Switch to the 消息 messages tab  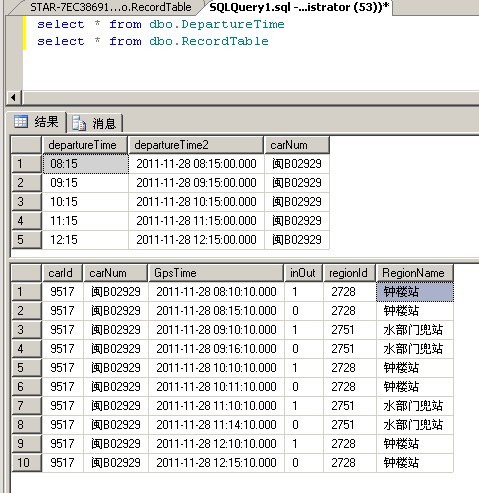(95, 123)
